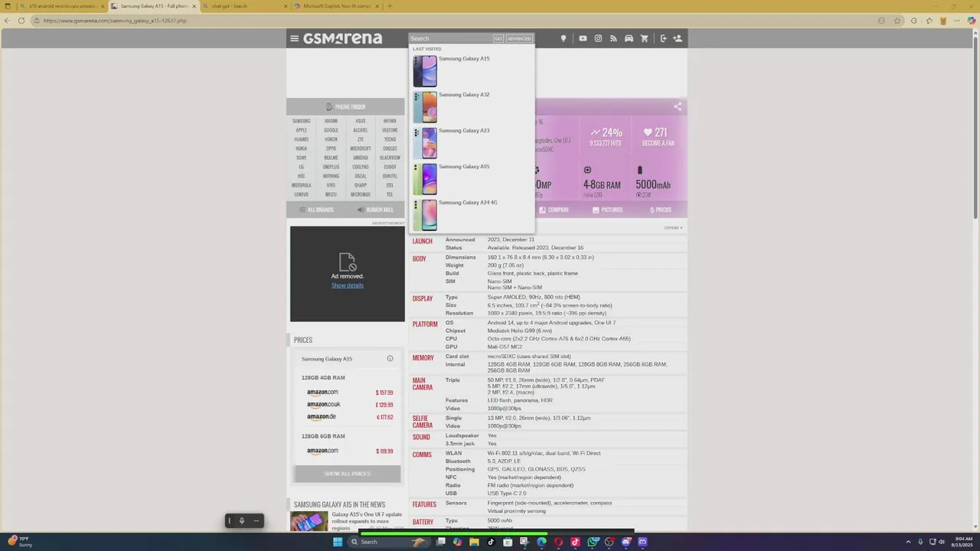Click the browser refresh button
Image resolution: width=980 pixels, height=551 pixels.
coord(21,21)
